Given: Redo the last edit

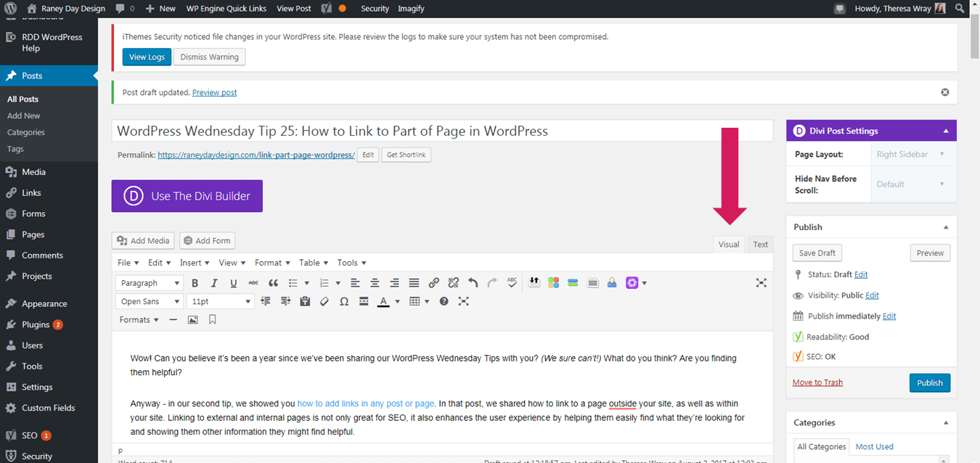Looking at the screenshot, I should pos(493,283).
